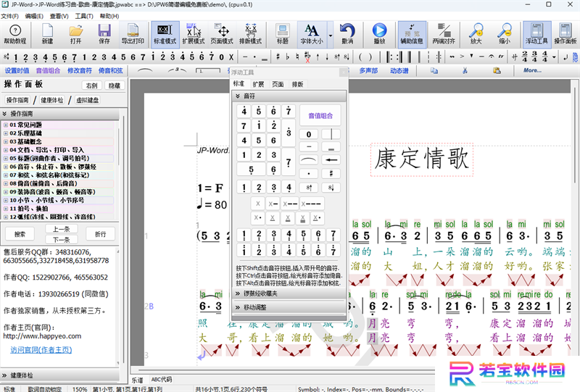This screenshot has height=392, width=580.
Task: Expand the 移动调整 section
Action: (289, 307)
